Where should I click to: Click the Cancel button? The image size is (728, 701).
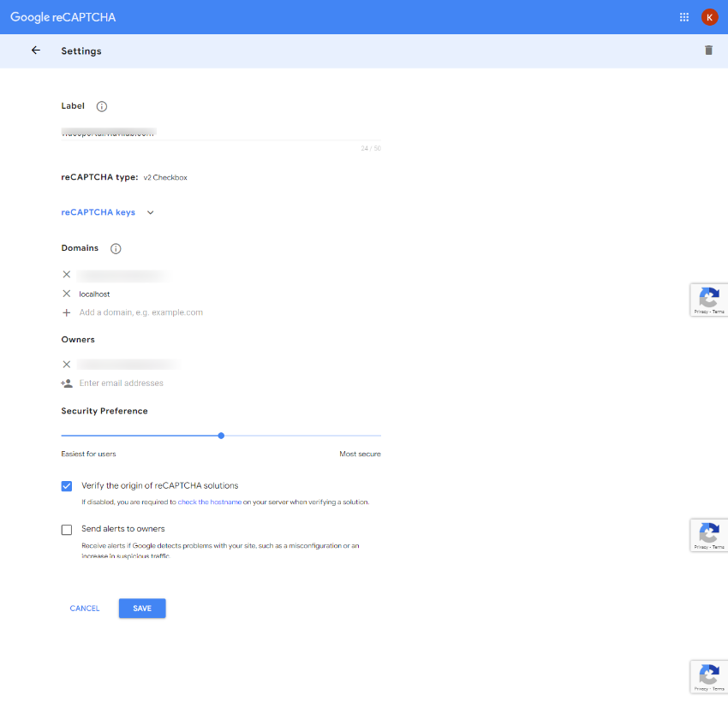pyautogui.click(x=85, y=609)
